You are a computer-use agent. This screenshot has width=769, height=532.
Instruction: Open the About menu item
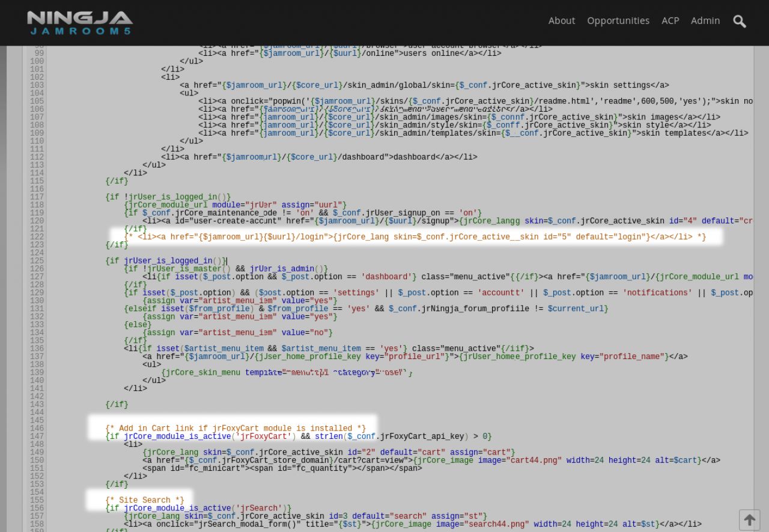click(x=561, y=21)
